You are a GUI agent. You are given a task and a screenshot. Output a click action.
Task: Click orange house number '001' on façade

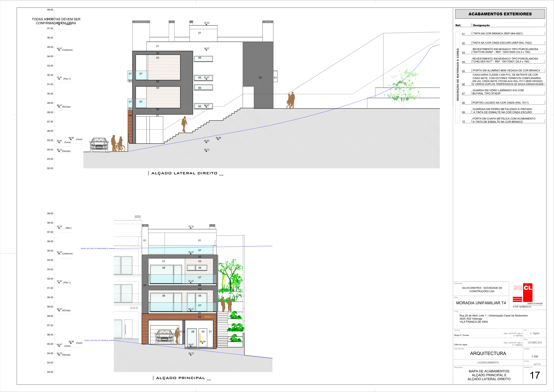(208, 317)
